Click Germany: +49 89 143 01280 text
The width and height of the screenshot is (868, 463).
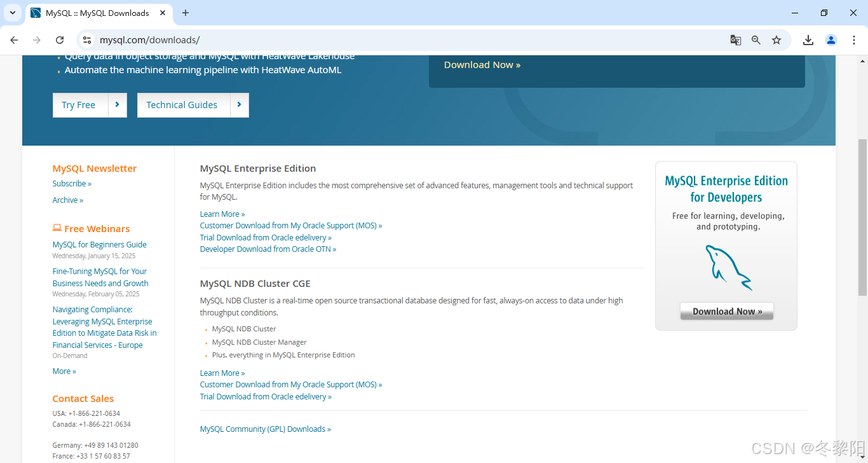(95, 445)
